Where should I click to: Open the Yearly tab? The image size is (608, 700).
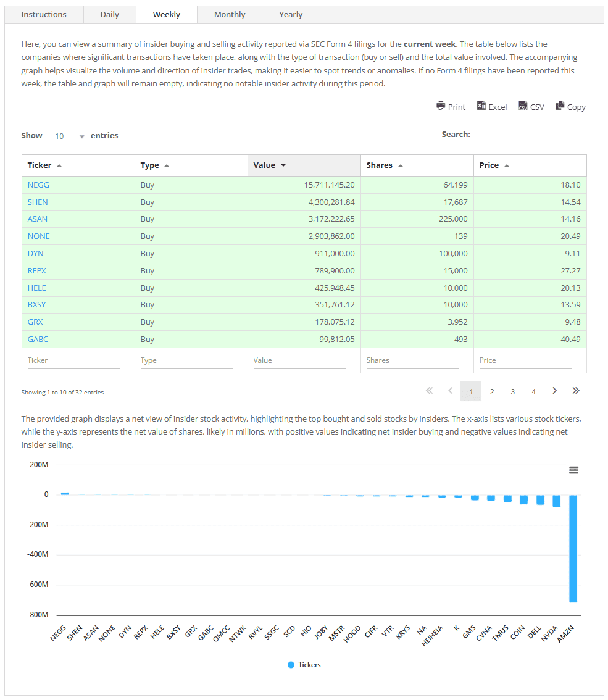tap(291, 15)
